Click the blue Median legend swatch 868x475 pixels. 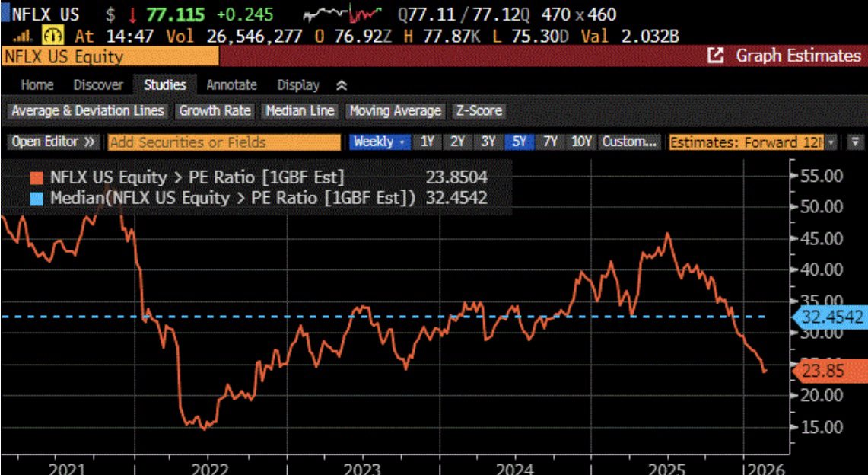[x=37, y=198]
